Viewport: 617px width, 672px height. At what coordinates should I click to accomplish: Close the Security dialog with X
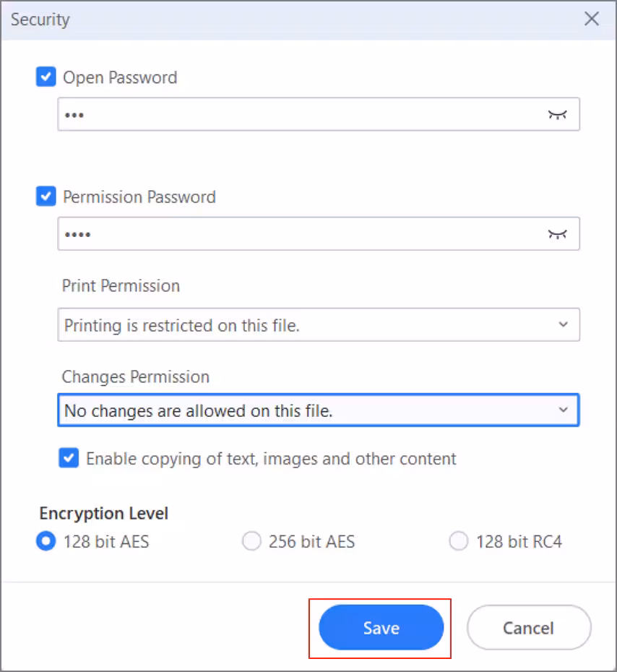pos(592,19)
